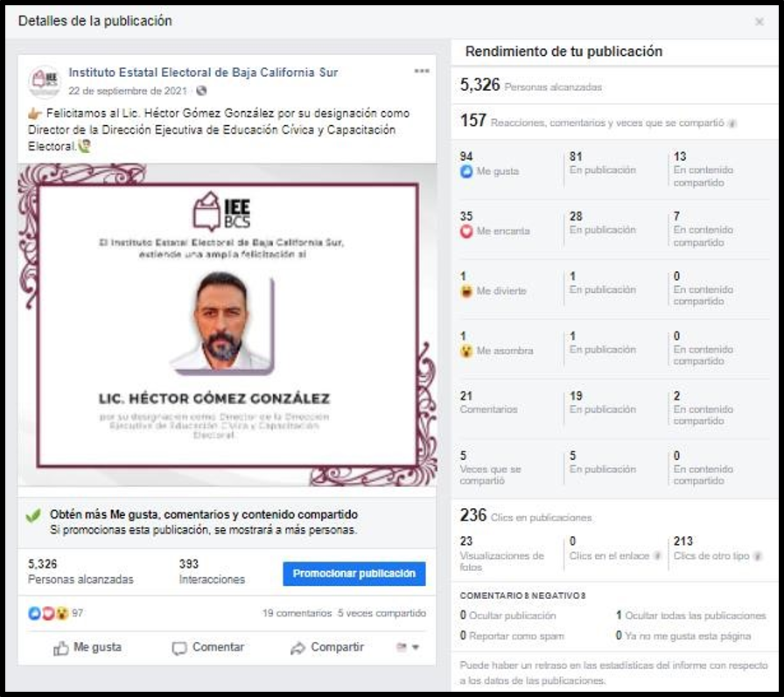784x697 pixels.
Task: Click the blue Me gusta reaction icon
Action: click(x=466, y=172)
